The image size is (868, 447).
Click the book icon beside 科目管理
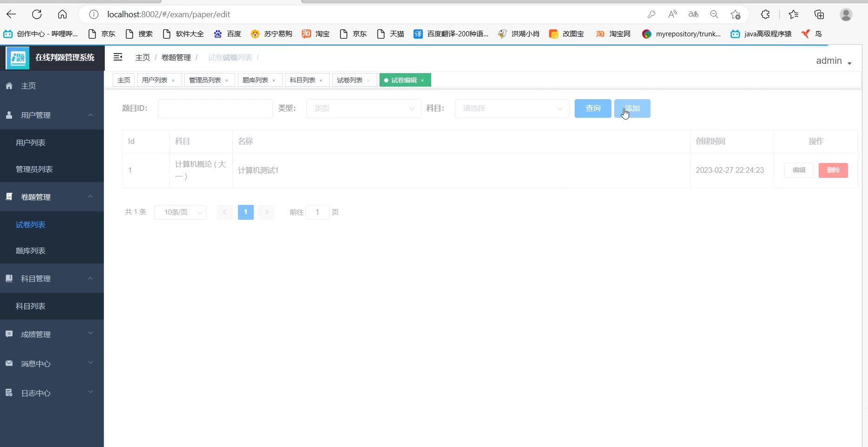(x=9, y=278)
